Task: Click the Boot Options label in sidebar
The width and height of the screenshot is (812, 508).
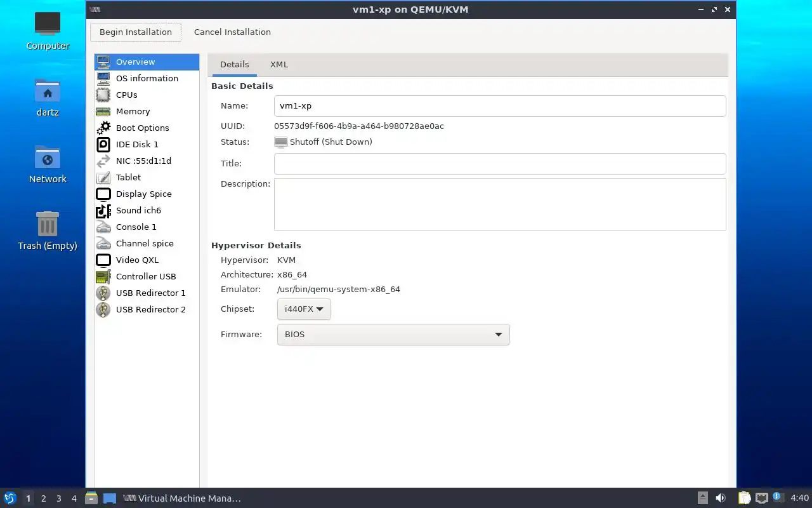Action: [142, 128]
